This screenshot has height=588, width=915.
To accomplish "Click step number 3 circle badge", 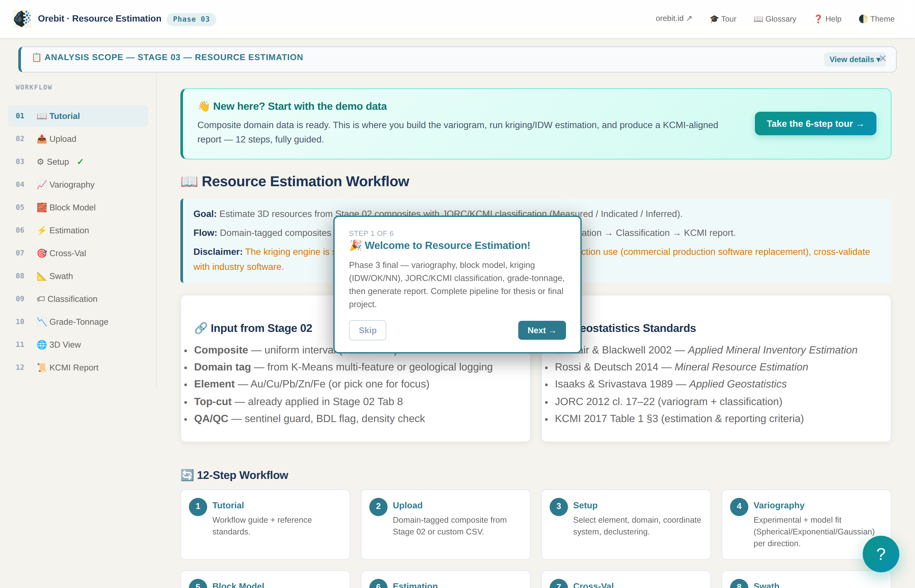I will pyautogui.click(x=558, y=506).
